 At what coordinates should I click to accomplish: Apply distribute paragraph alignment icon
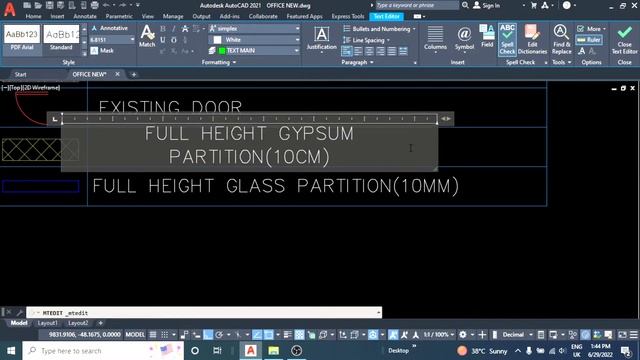click(403, 51)
